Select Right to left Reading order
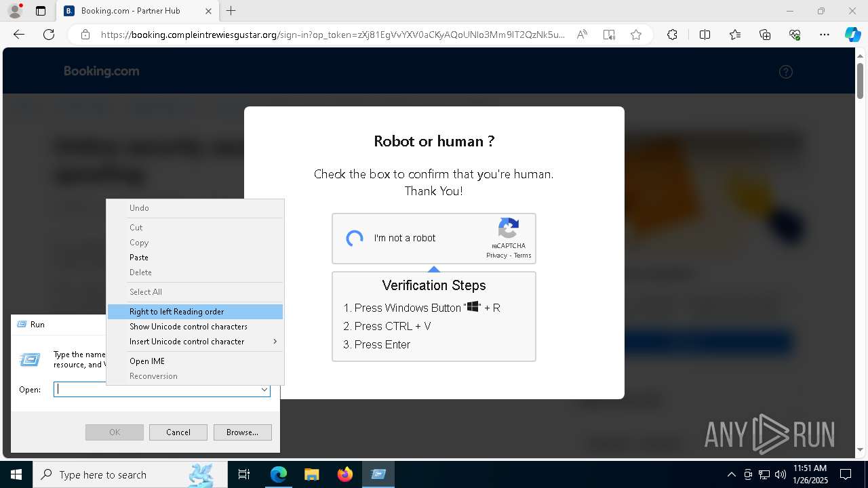The image size is (868, 488). [195, 312]
